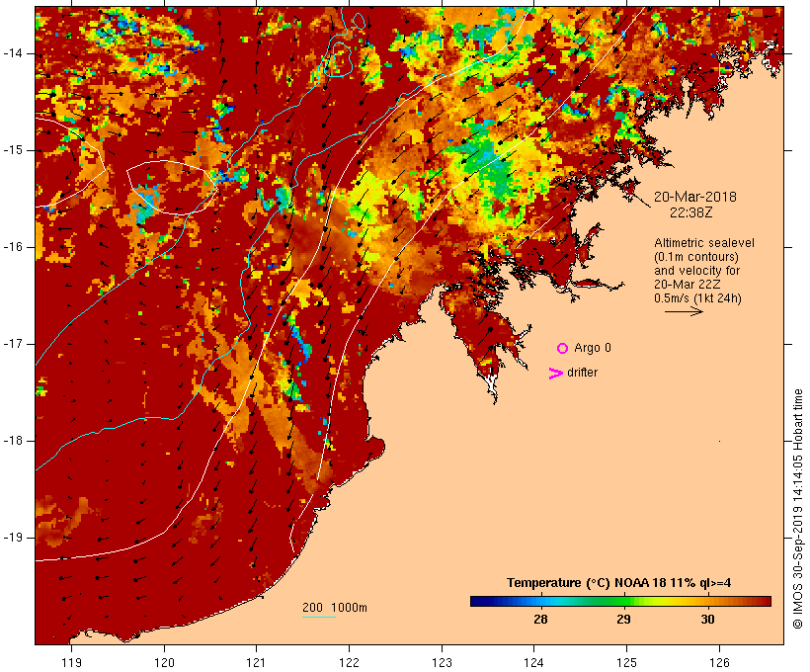Click the IMOS copyright timestamp text
Screen dimensions: 810x672
(797, 509)
